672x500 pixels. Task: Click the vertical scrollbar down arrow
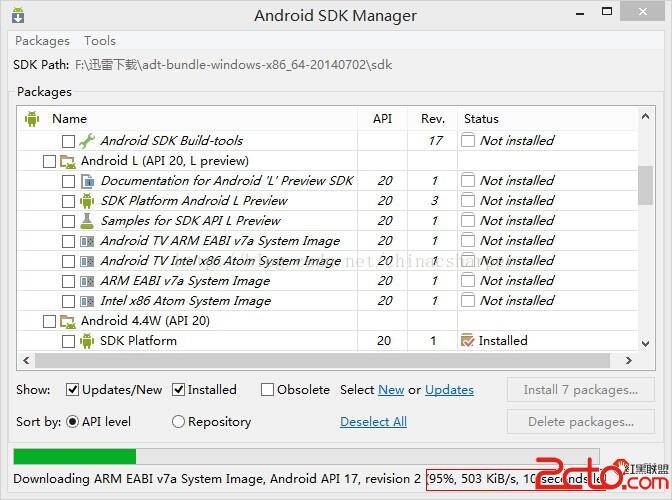click(x=645, y=343)
